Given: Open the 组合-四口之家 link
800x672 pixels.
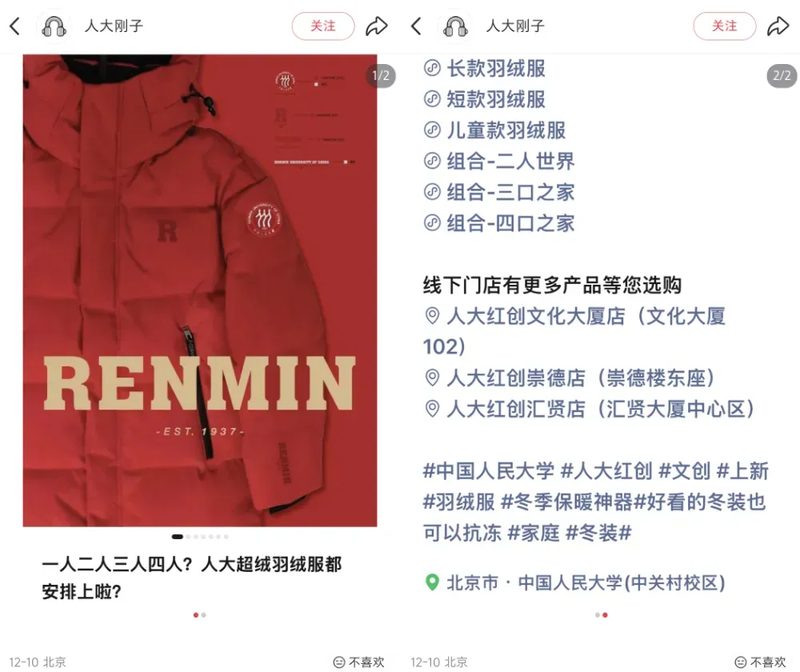Looking at the screenshot, I should click(x=499, y=223).
